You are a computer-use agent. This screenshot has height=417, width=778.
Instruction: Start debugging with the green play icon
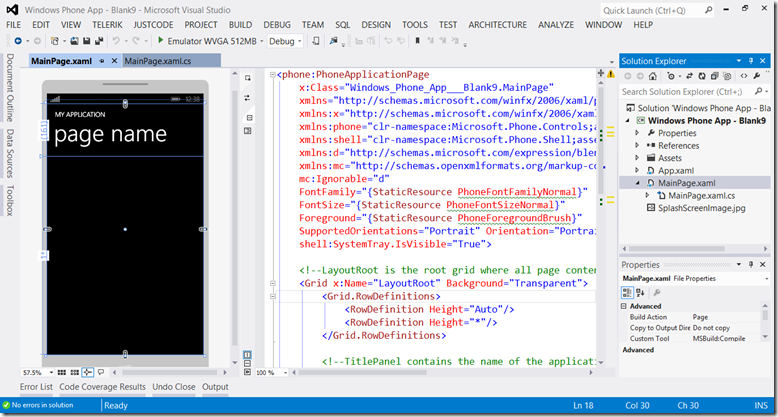[x=160, y=40]
